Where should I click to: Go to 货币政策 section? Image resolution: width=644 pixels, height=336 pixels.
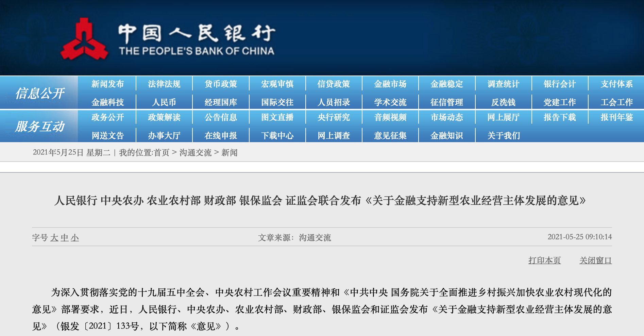221,84
